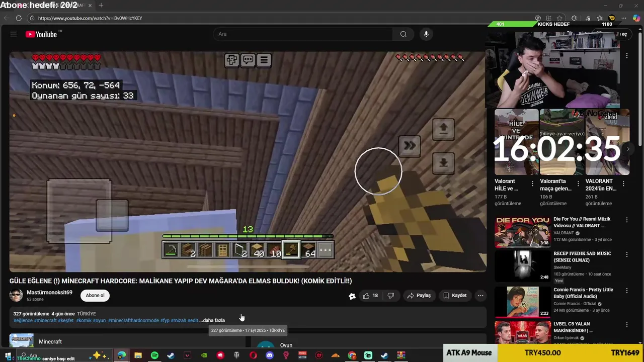
Task: Focus the YouTube 'Ara' search field
Action: coord(303,34)
